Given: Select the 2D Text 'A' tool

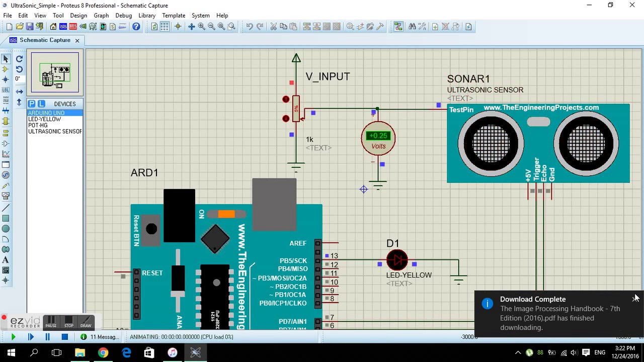Looking at the screenshot, I should [6, 260].
